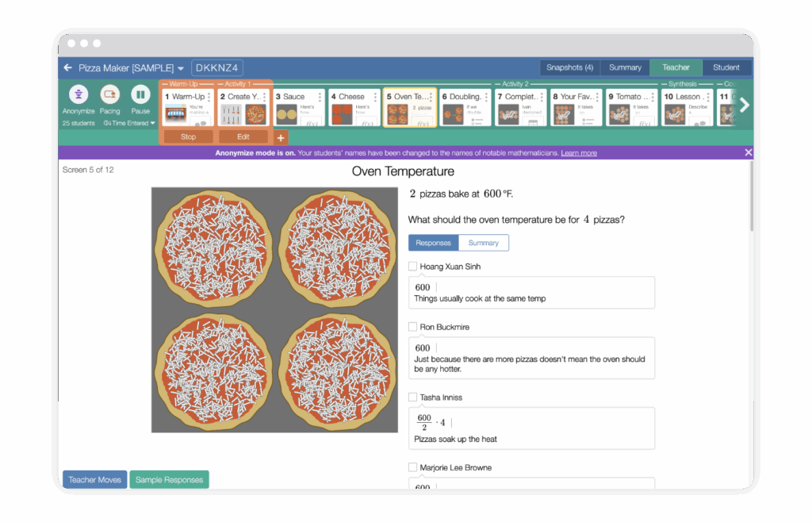Click the back arrow to exit Pizza Maker
Screen dimensions: 812x522
pos(67,67)
